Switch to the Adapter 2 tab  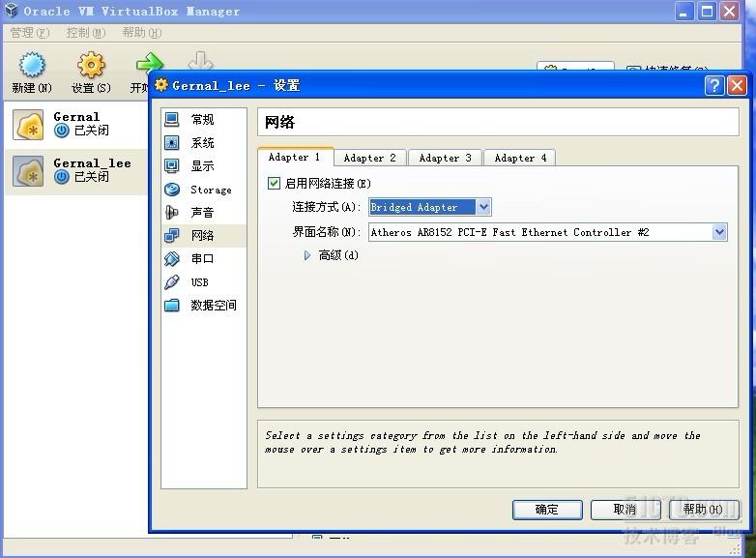(x=370, y=158)
